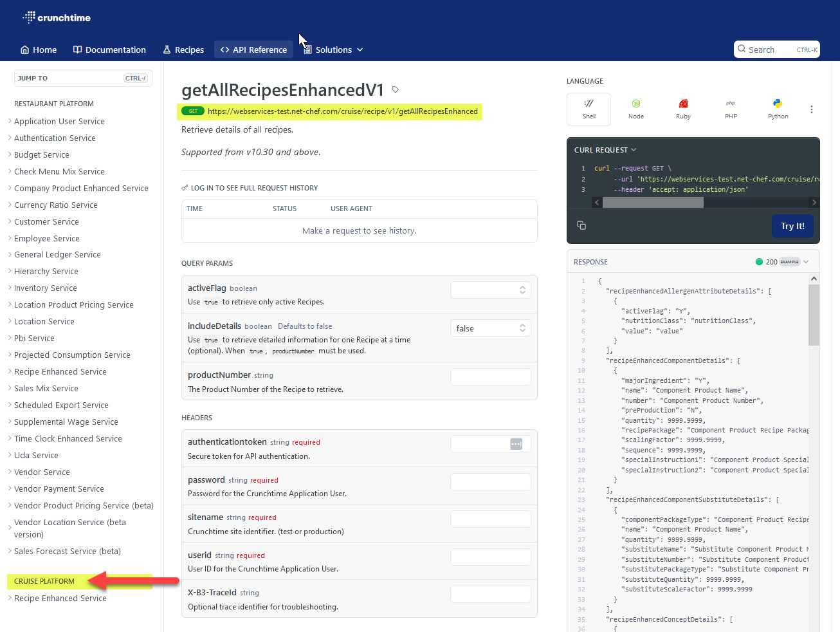Open Supplemental Wage Service
840x632 pixels.
pos(66,422)
